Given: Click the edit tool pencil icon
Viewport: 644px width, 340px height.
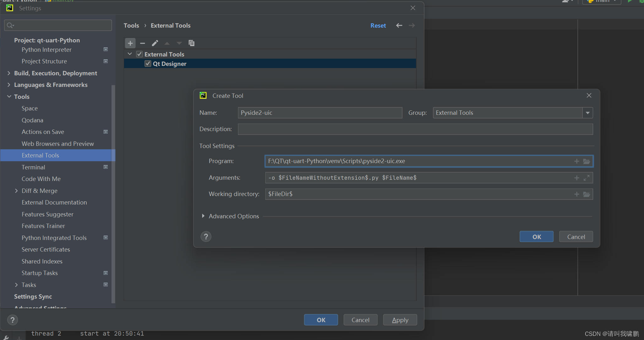Looking at the screenshot, I should point(155,43).
